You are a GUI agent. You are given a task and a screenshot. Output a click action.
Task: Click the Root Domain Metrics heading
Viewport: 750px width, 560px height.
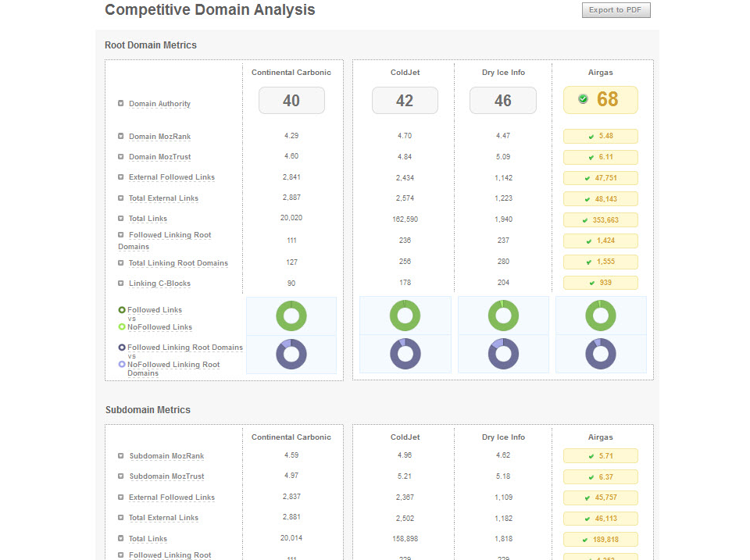[151, 45]
